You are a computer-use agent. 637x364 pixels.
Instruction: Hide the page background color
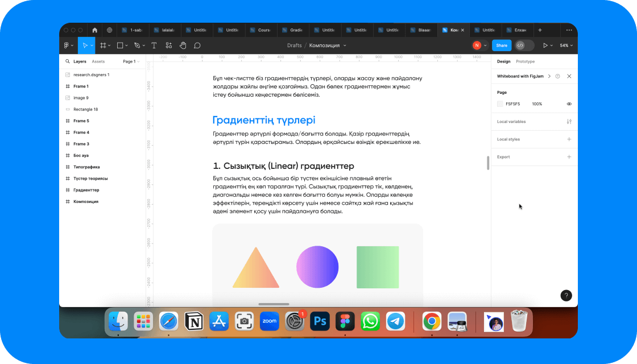click(x=569, y=104)
